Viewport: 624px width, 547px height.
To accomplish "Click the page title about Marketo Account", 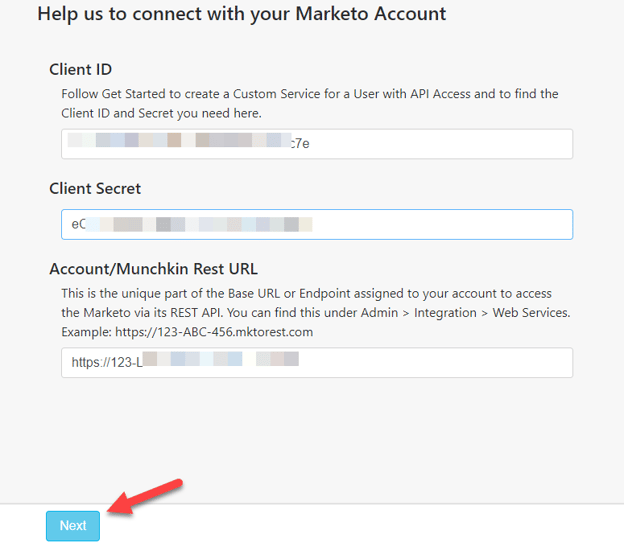I will 242,14.
